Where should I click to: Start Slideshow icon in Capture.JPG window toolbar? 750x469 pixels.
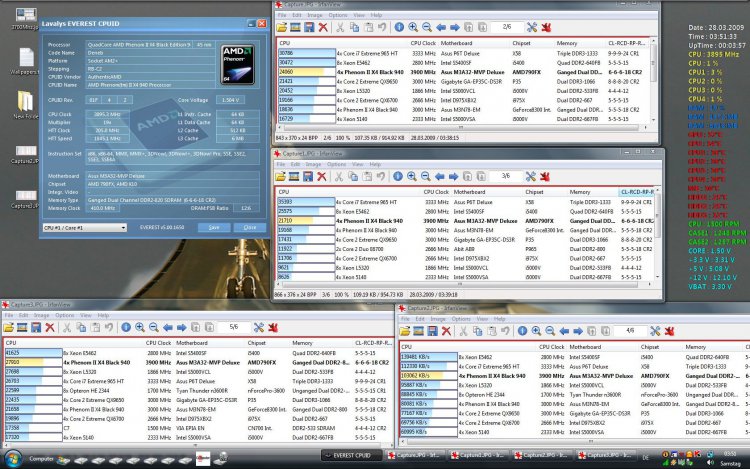click(296, 27)
